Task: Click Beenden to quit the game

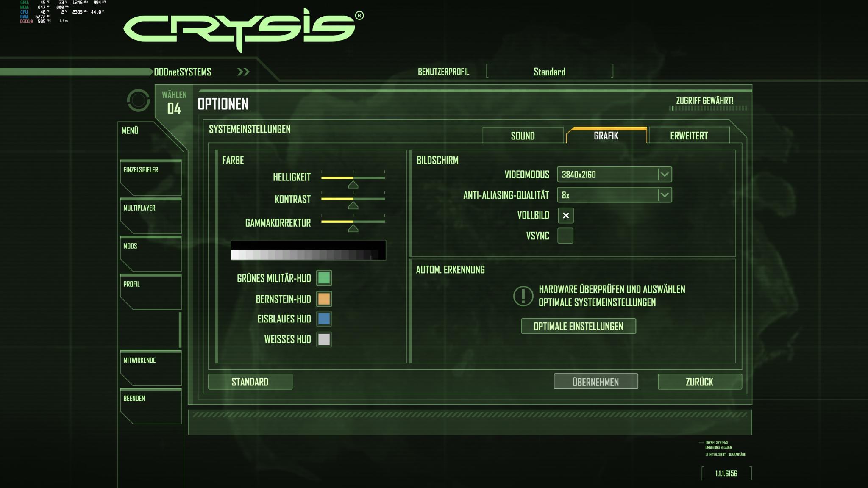Action: point(150,406)
